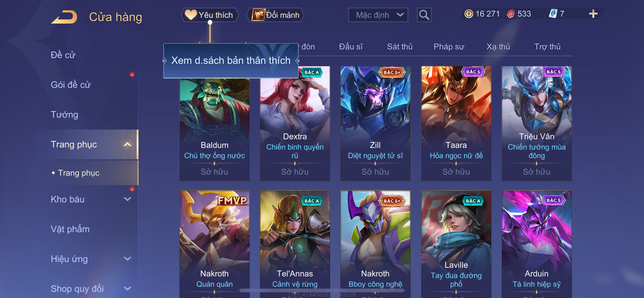Open the Yêu thích favorites heart
The width and height of the screenshot is (644, 298).
tap(209, 15)
